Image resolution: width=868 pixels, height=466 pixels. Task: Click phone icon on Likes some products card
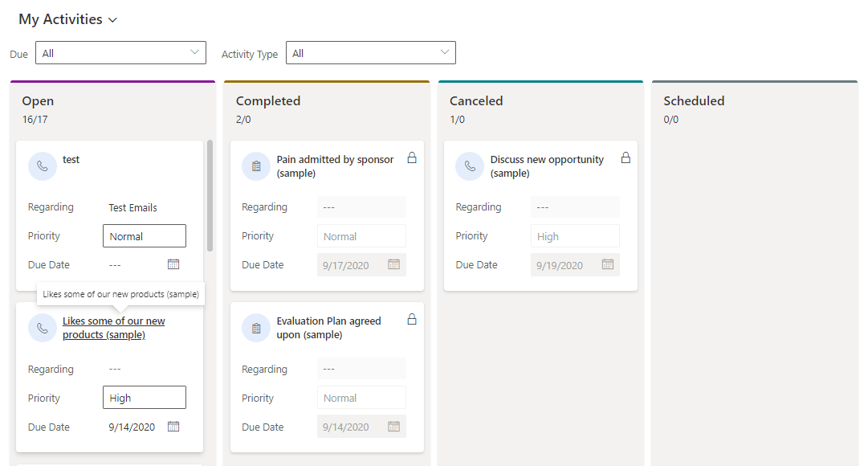[42, 328]
